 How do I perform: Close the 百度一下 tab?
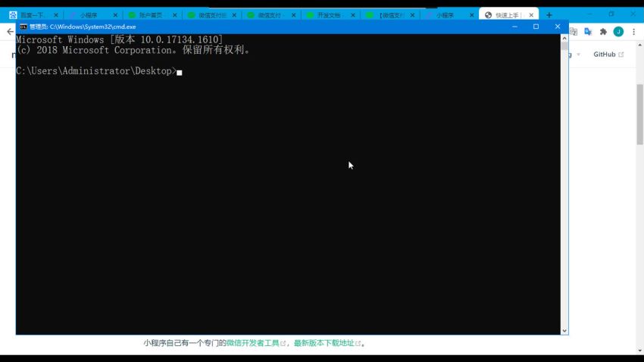56,15
